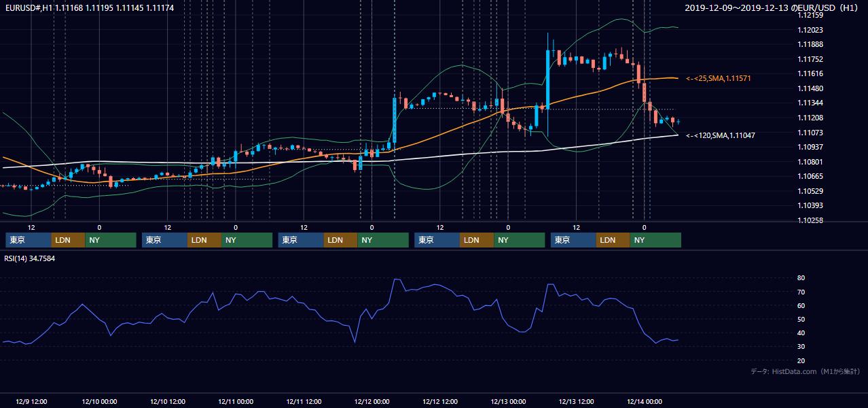Viewport: 868px width, 408px height.
Task: Click the orange 25 SMA label 1.11571
Action: click(719, 79)
